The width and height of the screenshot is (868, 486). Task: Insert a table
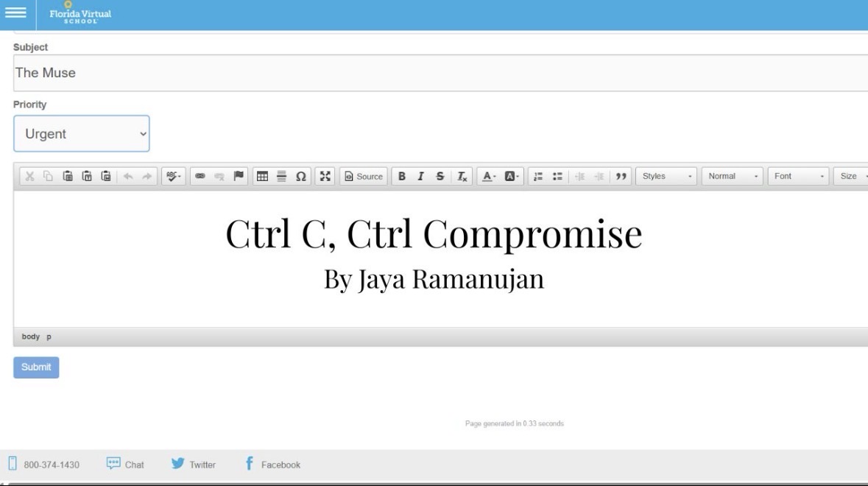click(262, 176)
